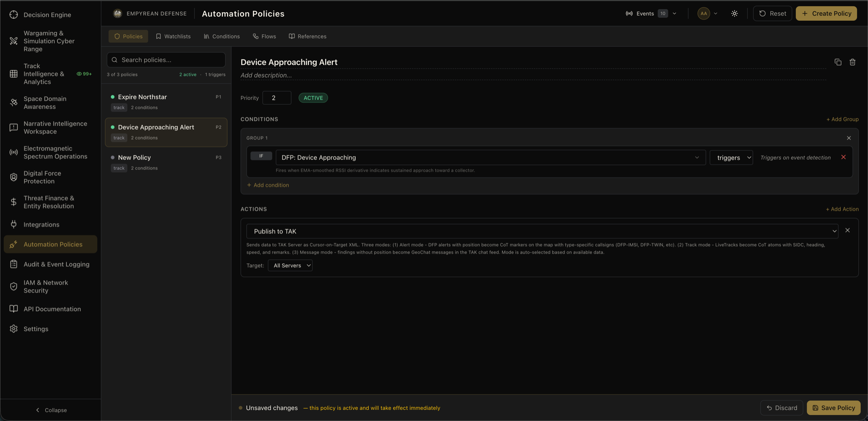Switch to the Watchlists tab
The image size is (868, 421).
click(x=173, y=36)
